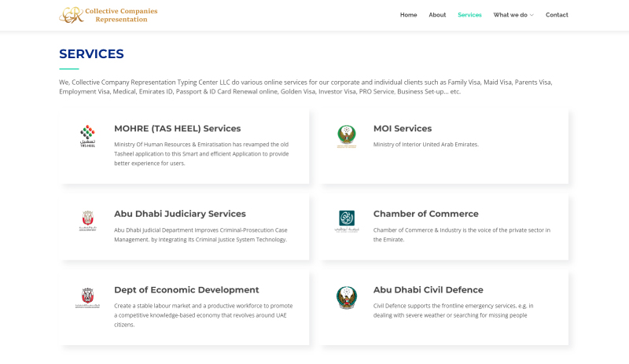This screenshot has height=364, width=629.
Task: Open Dept of Economic Development heading
Action: (x=186, y=290)
